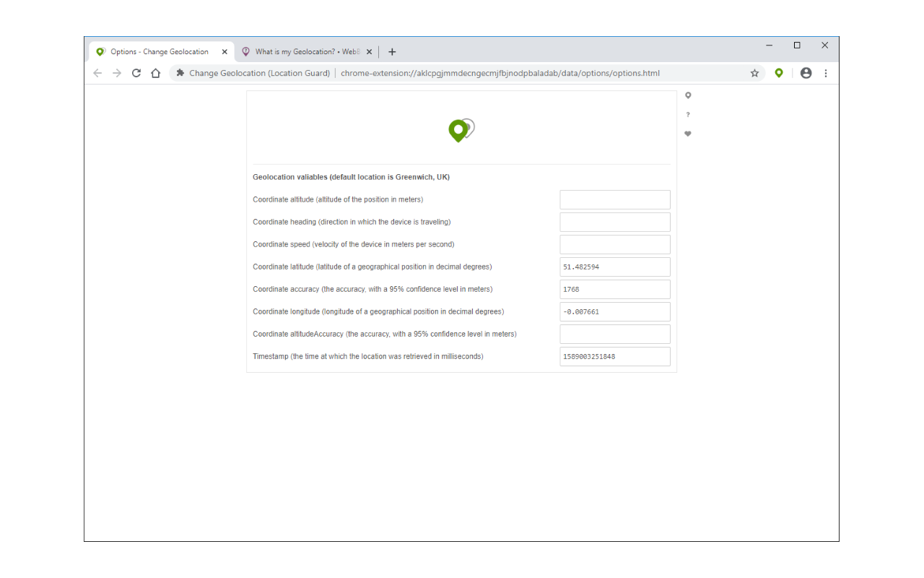
Task: Click the back navigation arrow
Action: pyautogui.click(x=97, y=73)
